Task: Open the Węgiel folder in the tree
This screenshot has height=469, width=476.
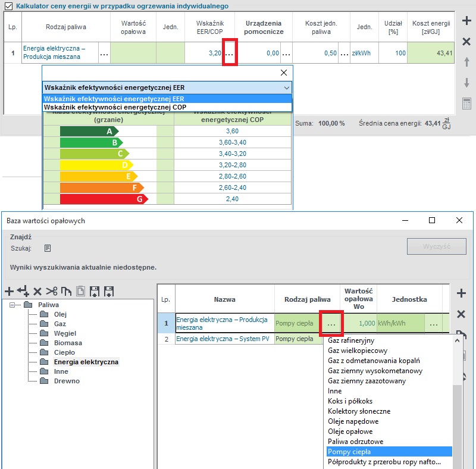Action: (58, 333)
